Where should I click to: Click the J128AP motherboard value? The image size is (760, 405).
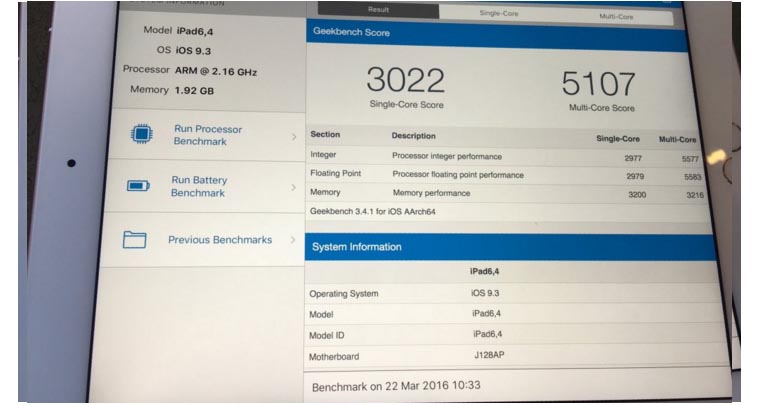[x=489, y=355]
